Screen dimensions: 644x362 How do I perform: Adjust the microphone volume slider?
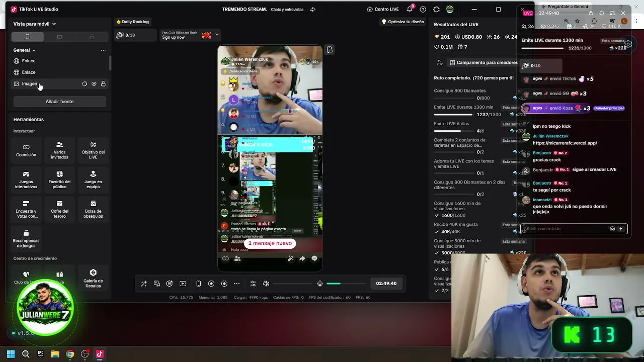[346, 284]
